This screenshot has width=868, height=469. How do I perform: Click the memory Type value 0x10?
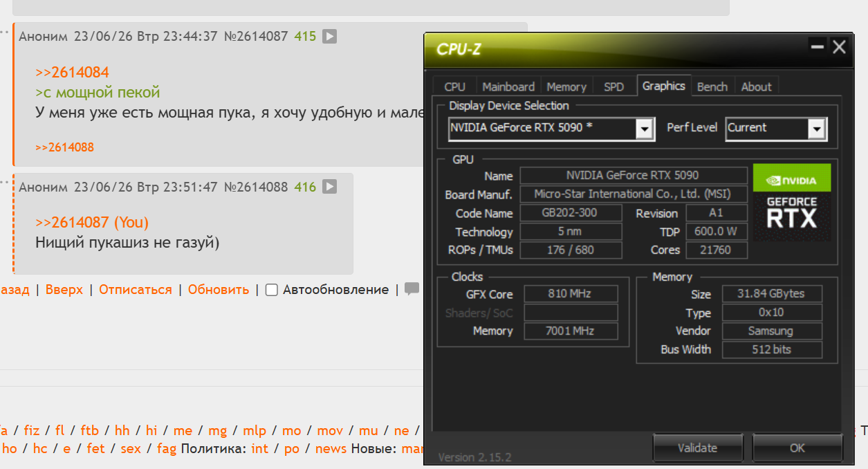pyautogui.click(x=772, y=313)
